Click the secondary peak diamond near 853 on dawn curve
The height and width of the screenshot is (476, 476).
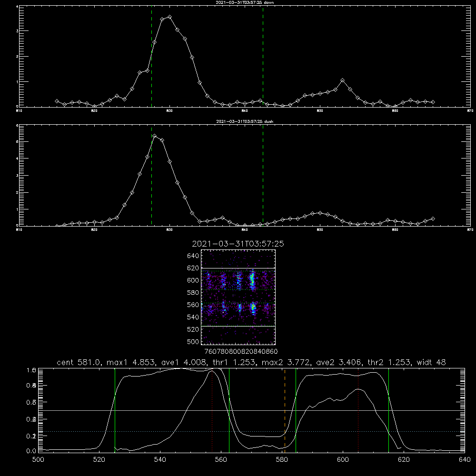pyautogui.click(x=342, y=80)
